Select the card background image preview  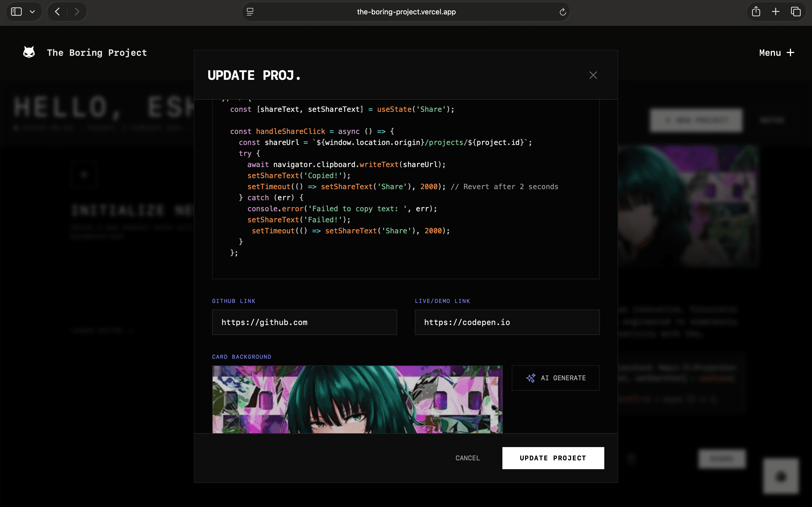click(358, 399)
